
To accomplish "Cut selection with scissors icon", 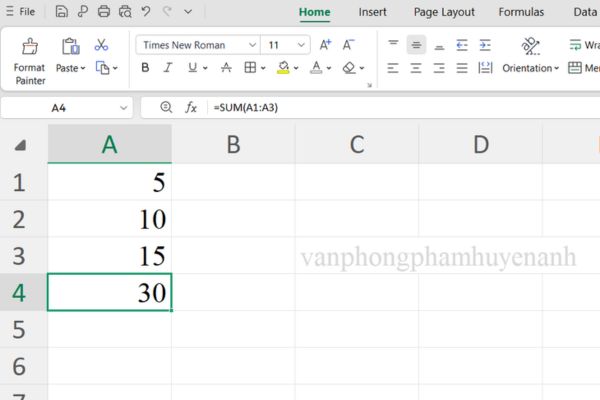I will pos(101,45).
